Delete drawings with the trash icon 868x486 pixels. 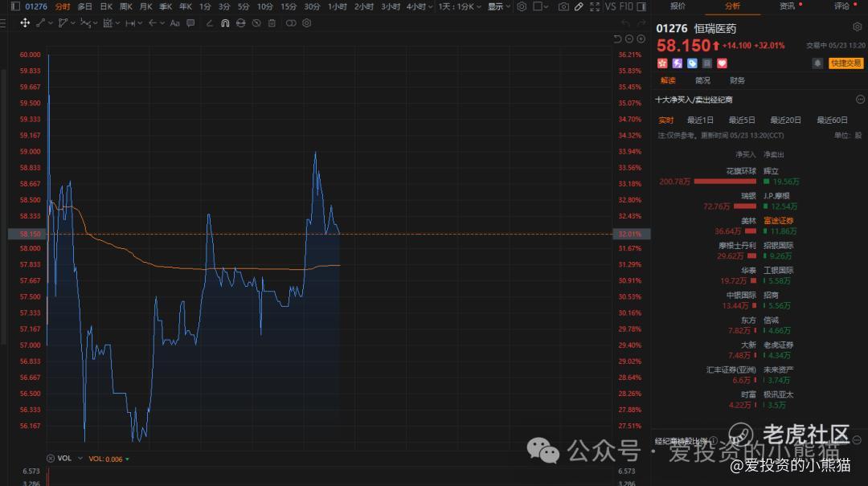272,23
